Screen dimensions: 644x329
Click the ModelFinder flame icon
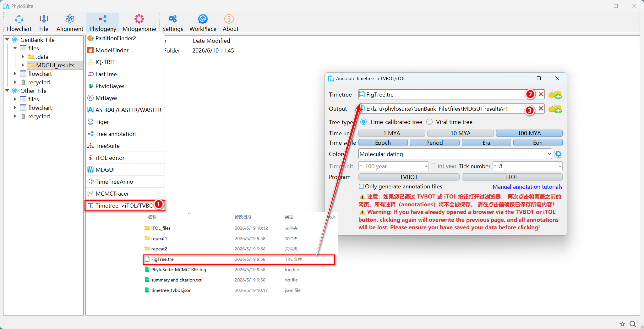click(x=90, y=50)
